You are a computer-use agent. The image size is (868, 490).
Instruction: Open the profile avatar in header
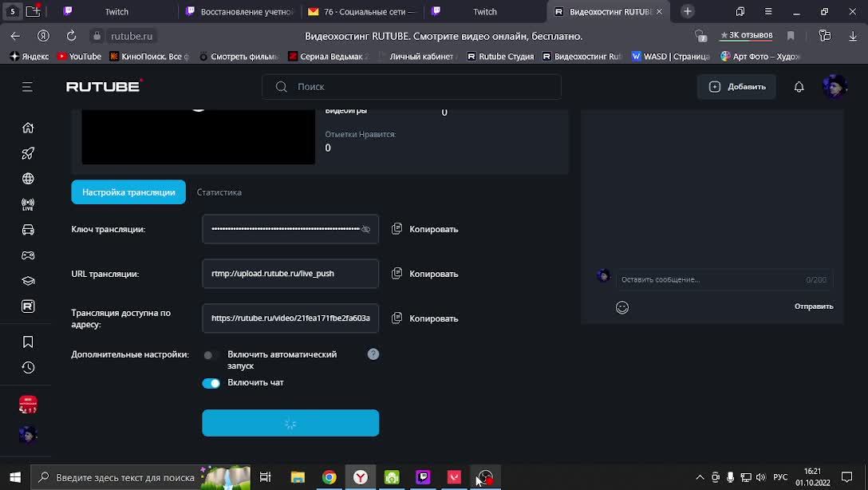pos(834,86)
